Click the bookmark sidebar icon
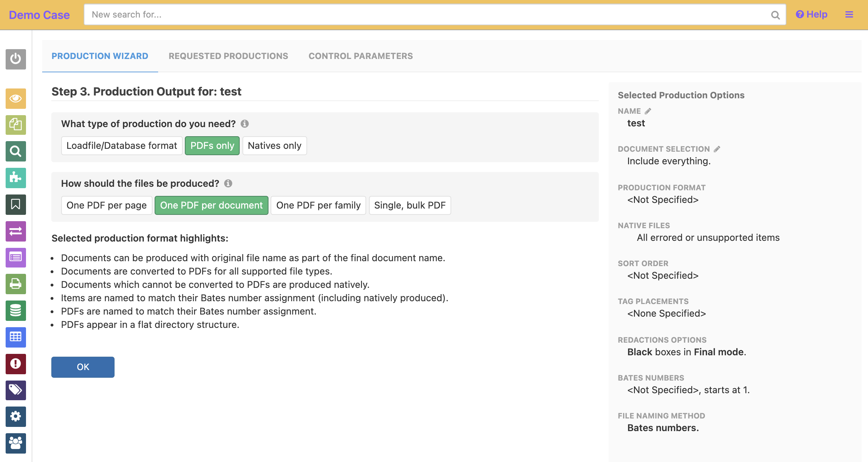 pyautogui.click(x=16, y=204)
